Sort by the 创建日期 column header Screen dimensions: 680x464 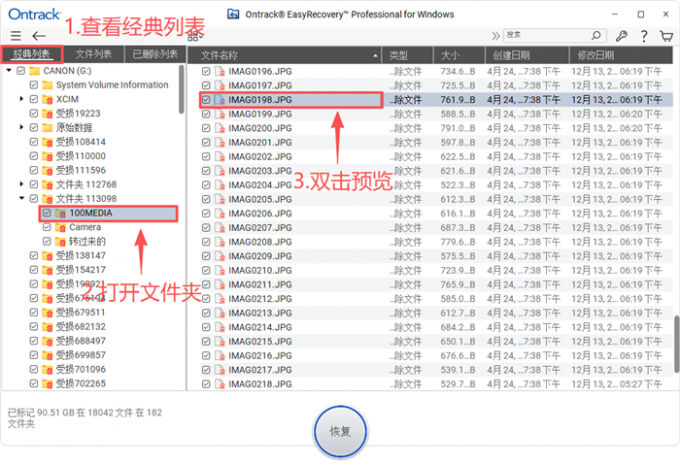pyautogui.click(x=527, y=55)
